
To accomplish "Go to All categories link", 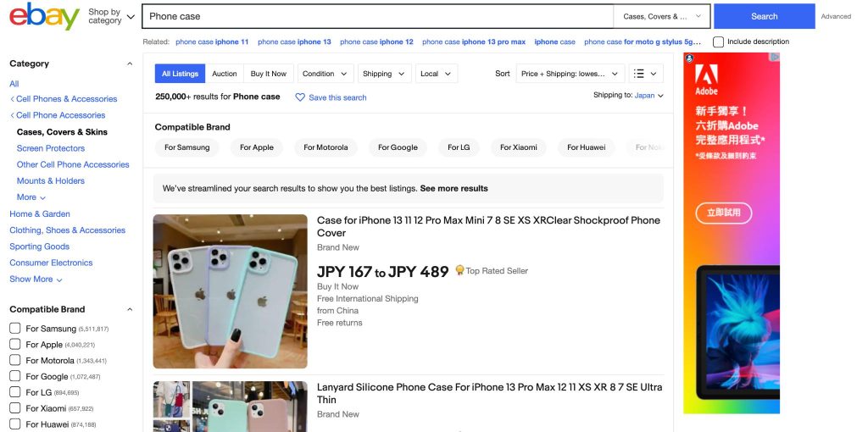I will click(x=14, y=84).
